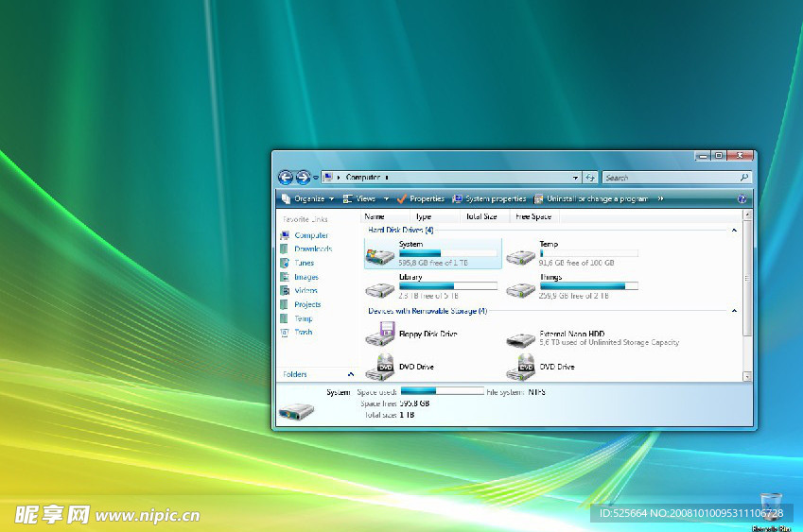Image resolution: width=803 pixels, height=532 pixels.
Task: Open the address bar previous locations dropdown
Action: point(576,178)
